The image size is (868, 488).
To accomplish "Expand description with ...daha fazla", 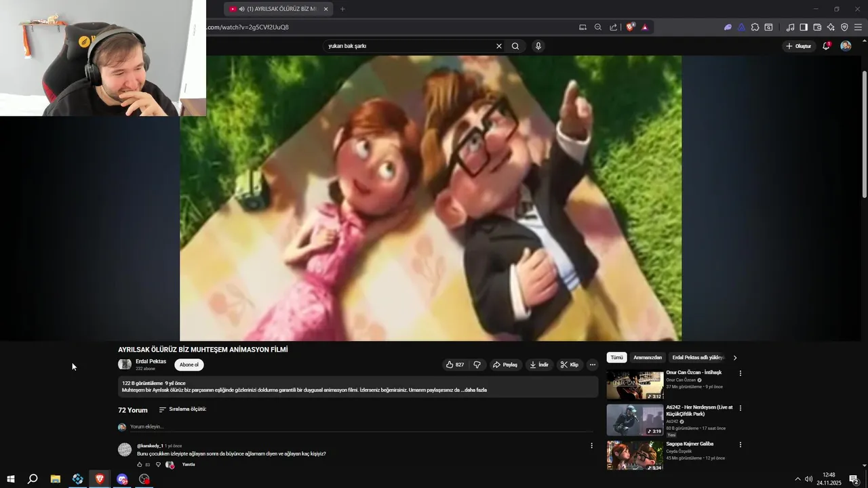I will (x=474, y=390).
